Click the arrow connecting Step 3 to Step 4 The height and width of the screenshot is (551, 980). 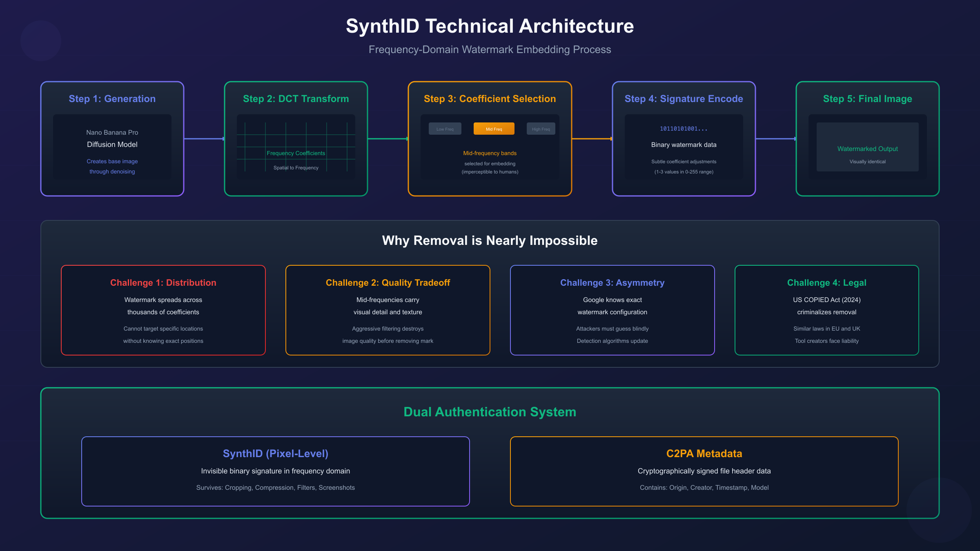tap(591, 139)
